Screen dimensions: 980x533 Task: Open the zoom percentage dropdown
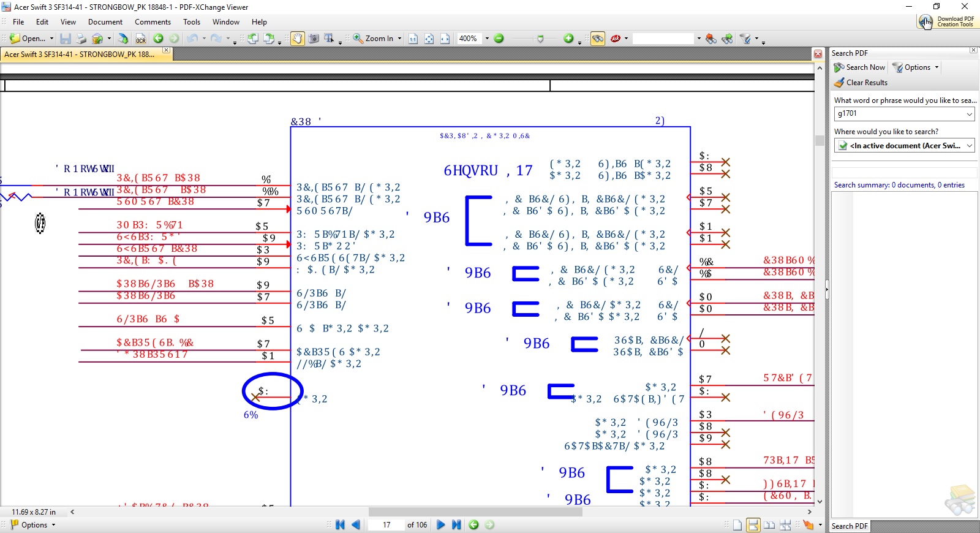pos(487,39)
